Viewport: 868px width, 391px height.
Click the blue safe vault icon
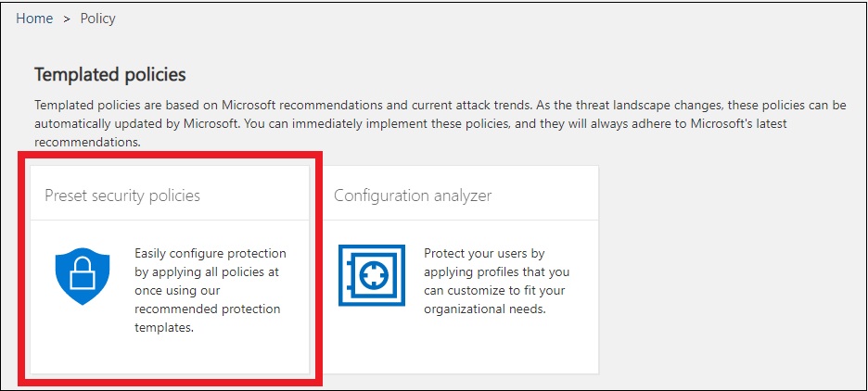[372, 275]
